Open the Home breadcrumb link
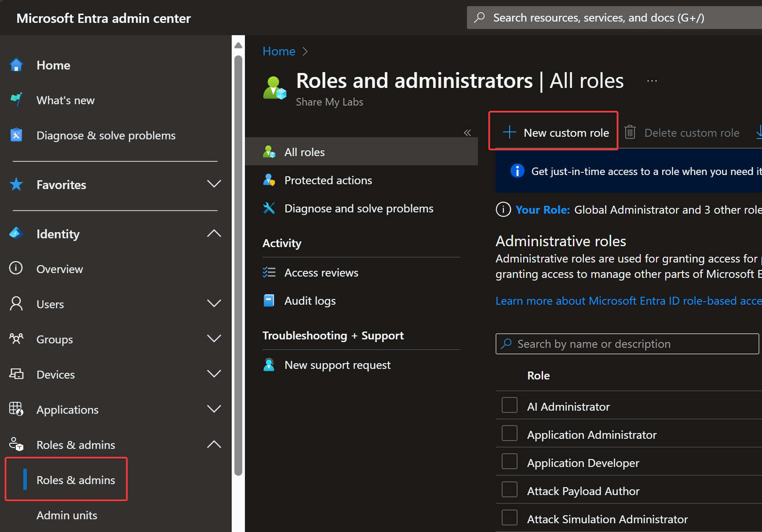This screenshot has width=762, height=532. pyautogui.click(x=279, y=51)
